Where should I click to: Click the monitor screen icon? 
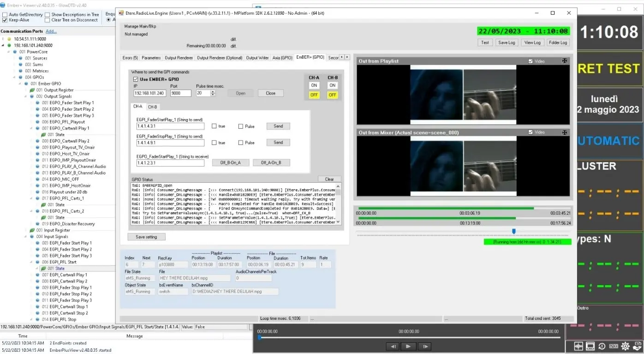coord(590,346)
